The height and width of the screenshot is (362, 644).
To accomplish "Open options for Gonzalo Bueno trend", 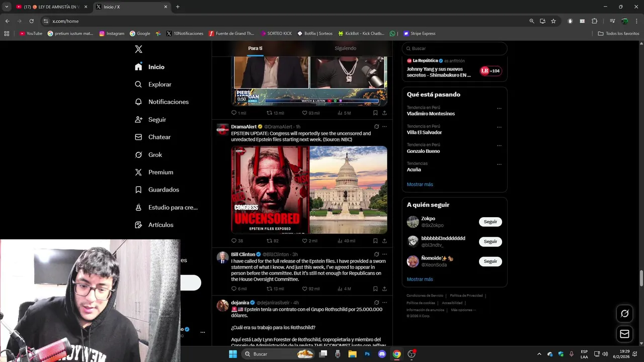I will (x=499, y=145).
